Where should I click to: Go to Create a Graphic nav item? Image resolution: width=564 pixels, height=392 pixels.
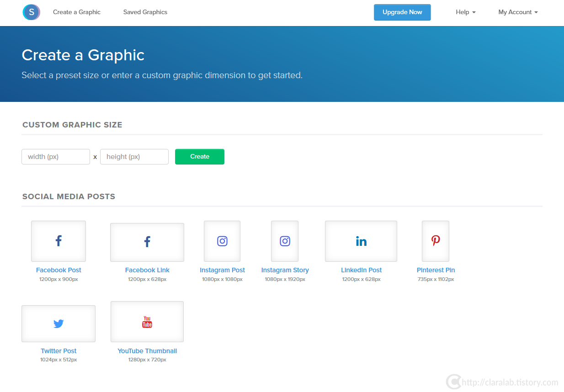(77, 12)
